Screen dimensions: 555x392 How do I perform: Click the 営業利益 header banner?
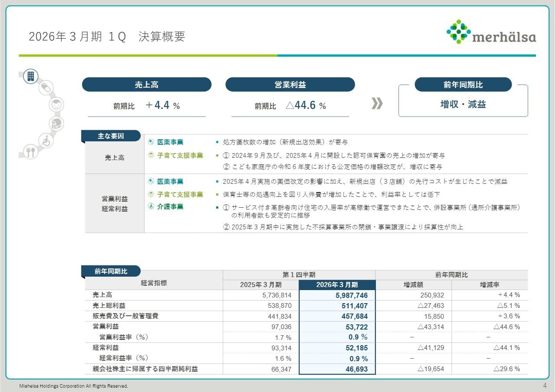[x=290, y=84]
